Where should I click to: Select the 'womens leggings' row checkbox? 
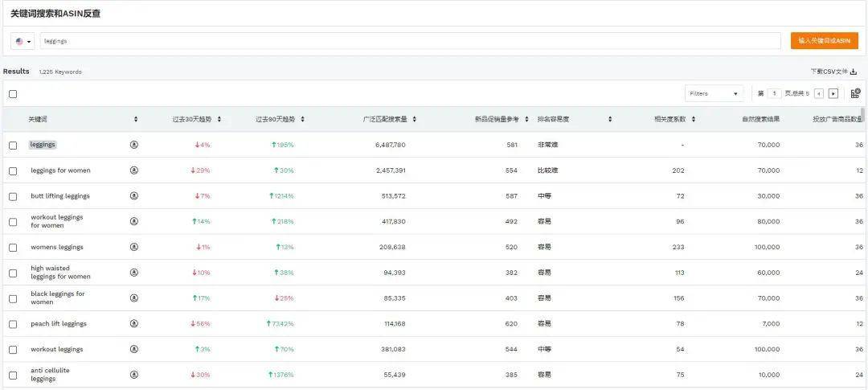coord(13,248)
